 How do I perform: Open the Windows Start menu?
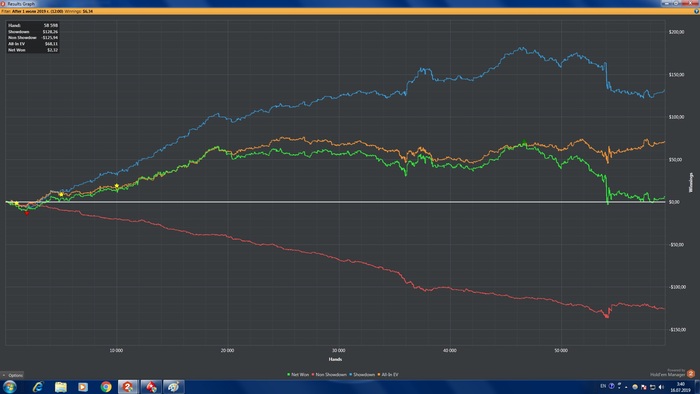point(10,386)
